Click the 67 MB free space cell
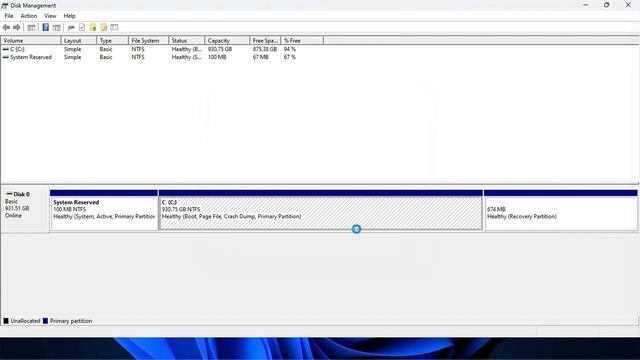 pyautogui.click(x=260, y=57)
